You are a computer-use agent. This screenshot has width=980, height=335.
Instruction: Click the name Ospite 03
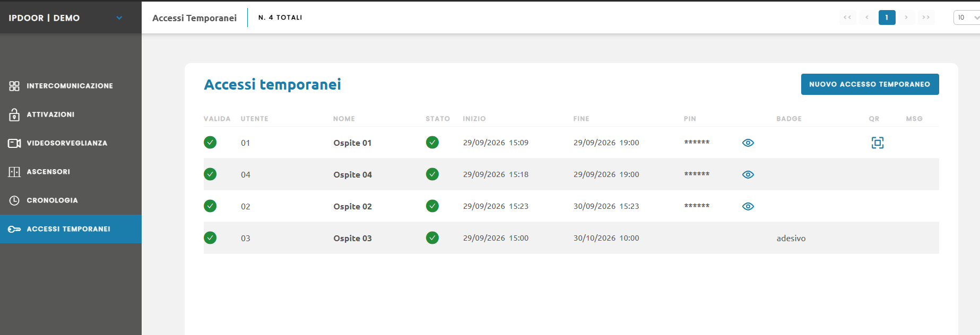point(352,238)
